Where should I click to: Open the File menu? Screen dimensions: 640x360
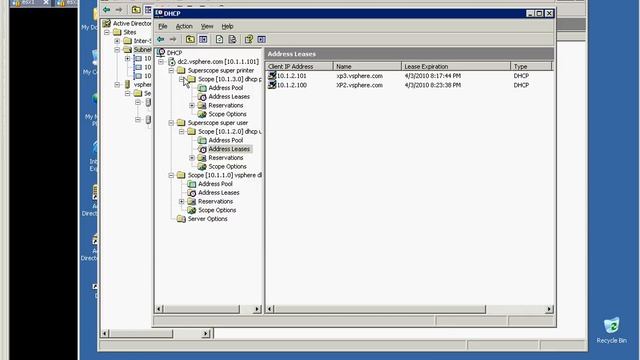163,26
